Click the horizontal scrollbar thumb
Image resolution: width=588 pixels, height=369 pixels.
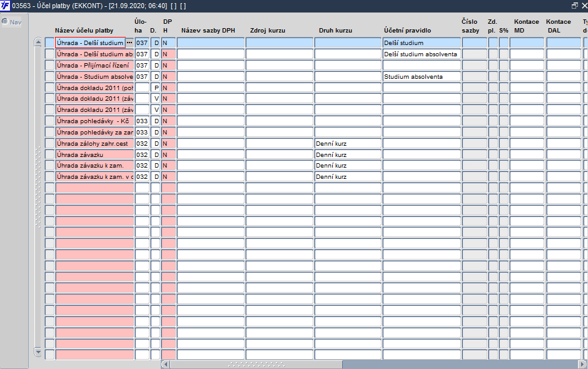pyautogui.click(x=256, y=364)
